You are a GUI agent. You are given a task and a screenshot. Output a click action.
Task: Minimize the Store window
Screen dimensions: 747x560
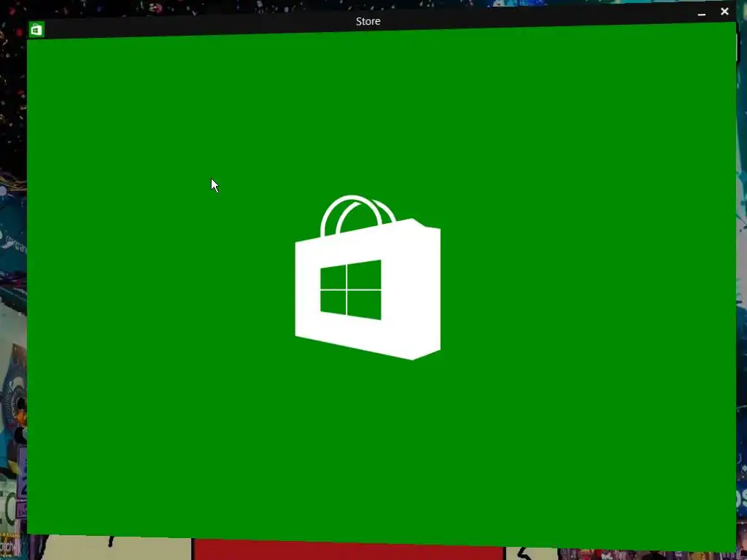[701, 15]
